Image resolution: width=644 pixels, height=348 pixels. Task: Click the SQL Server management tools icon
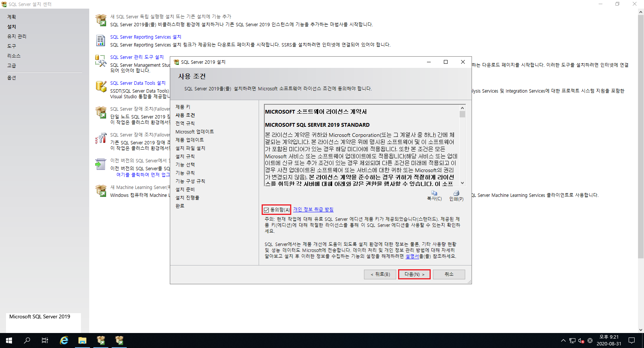tap(101, 61)
